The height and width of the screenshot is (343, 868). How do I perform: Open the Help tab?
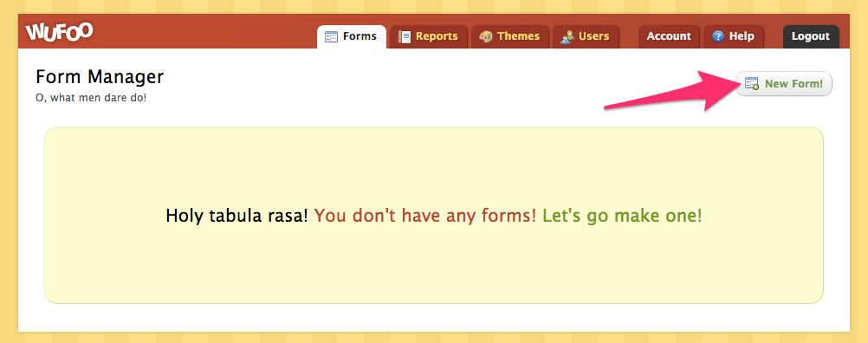734,36
